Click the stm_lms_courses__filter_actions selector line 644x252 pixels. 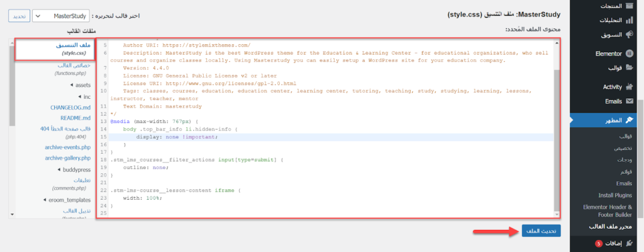coord(197,160)
